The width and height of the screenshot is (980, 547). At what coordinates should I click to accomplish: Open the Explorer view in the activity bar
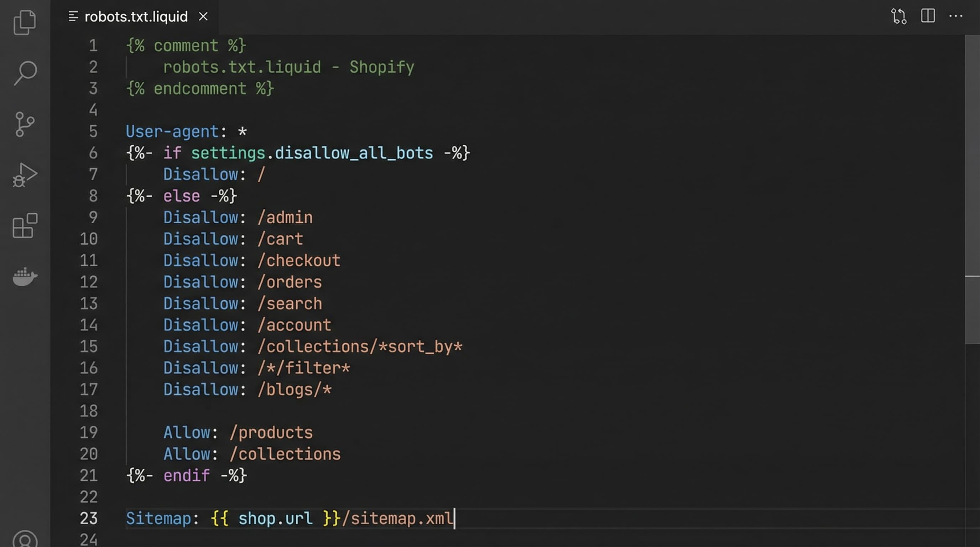(24, 23)
